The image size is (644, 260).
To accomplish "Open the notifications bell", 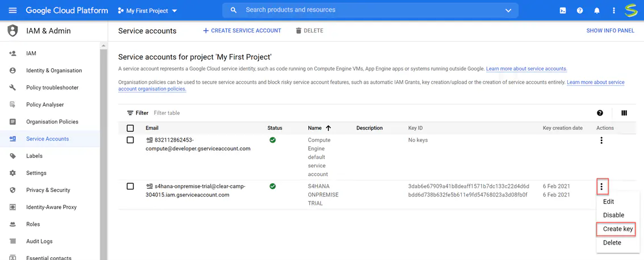I will (597, 11).
